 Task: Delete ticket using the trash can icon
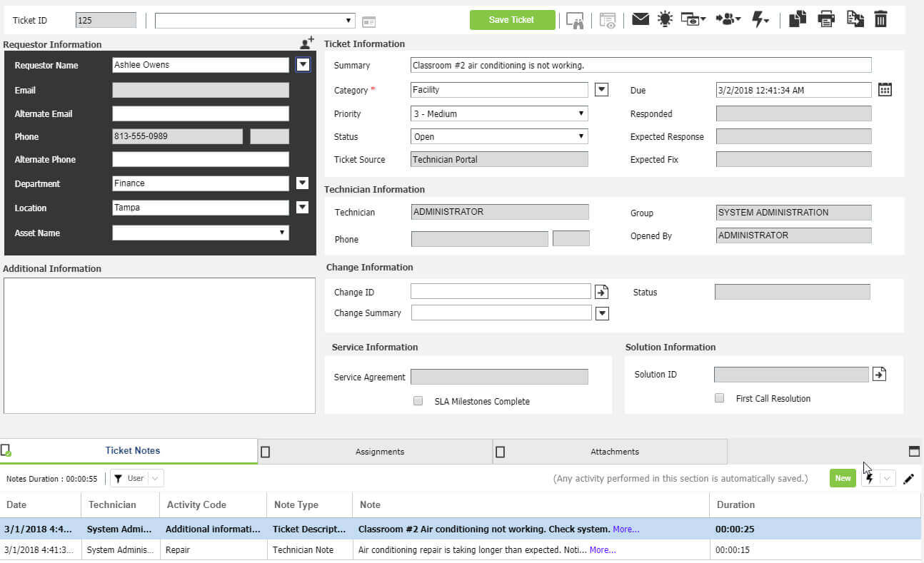880,19
